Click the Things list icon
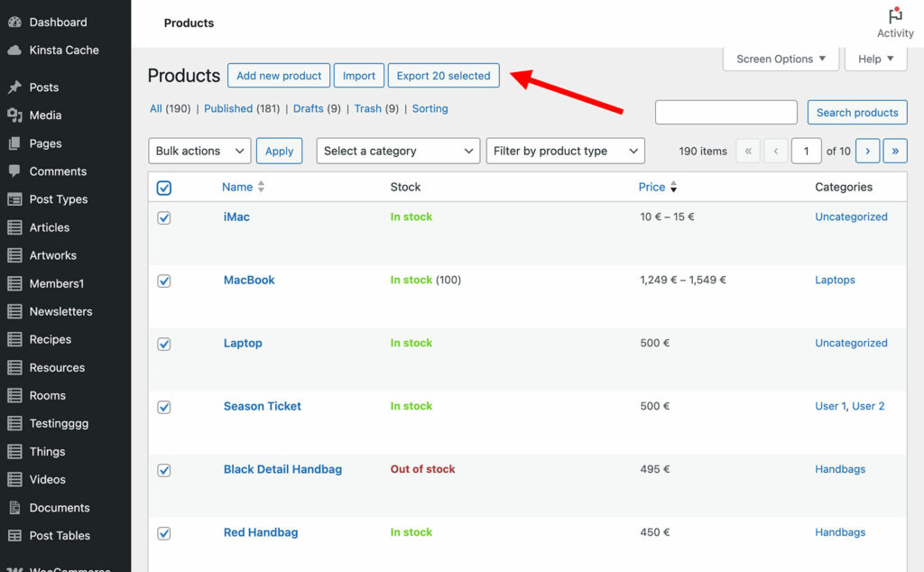 (14, 452)
